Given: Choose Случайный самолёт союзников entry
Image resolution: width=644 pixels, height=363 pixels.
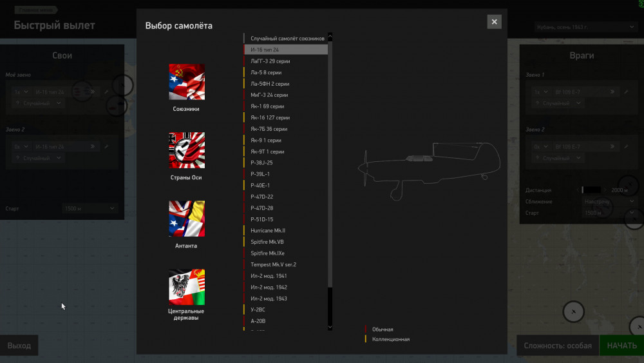Looking at the screenshot, I should [x=285, y=38].
